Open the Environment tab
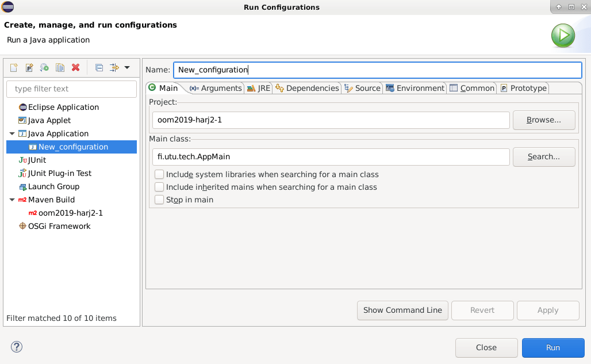591x364 pixels. (x=415, y=88)
